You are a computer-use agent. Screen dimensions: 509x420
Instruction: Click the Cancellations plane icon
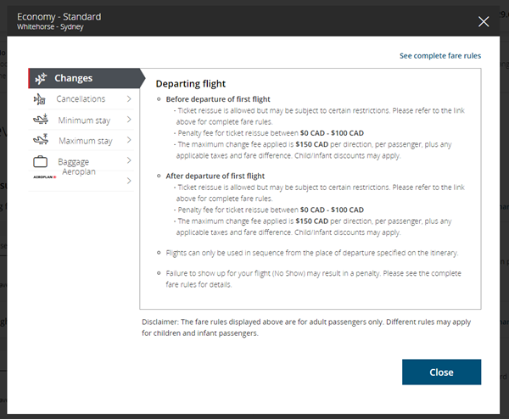[40, 99]
